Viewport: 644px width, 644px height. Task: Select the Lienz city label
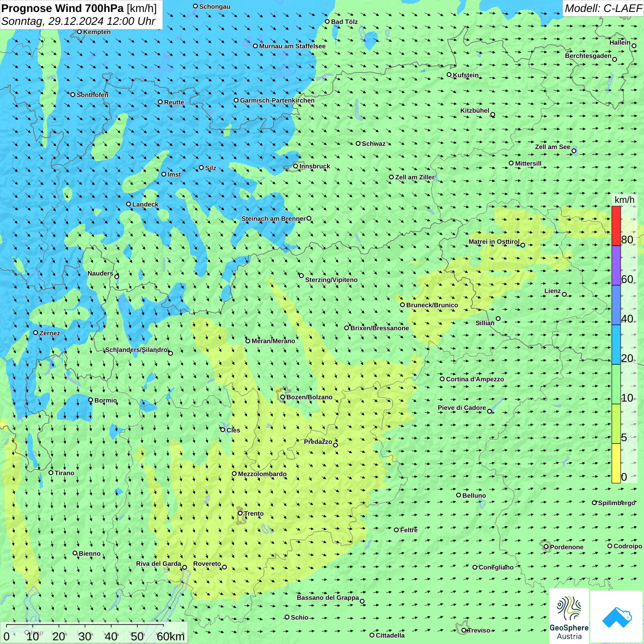click(x=552, y=291)
